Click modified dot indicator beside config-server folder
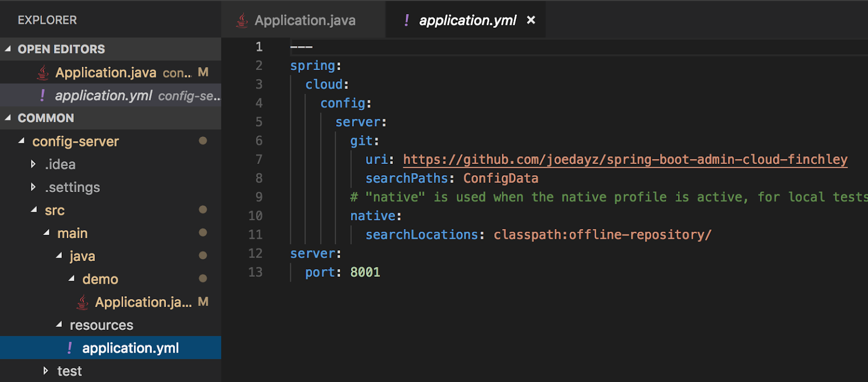Viewport: 868px width, 382px height. 203,141
